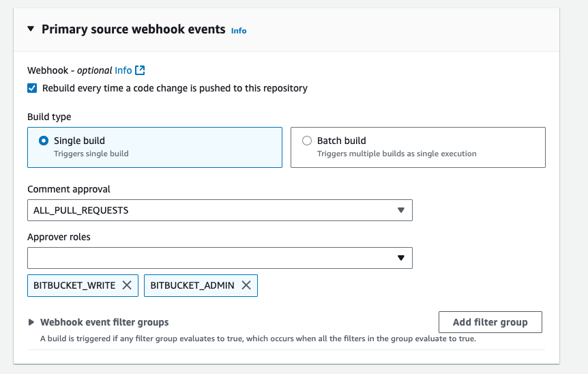Image resolution: width=588 pixels, height=374 pixels.
Task: Click the Comment approval dropdown caret arrow
Action: click(x=401, y=210)
